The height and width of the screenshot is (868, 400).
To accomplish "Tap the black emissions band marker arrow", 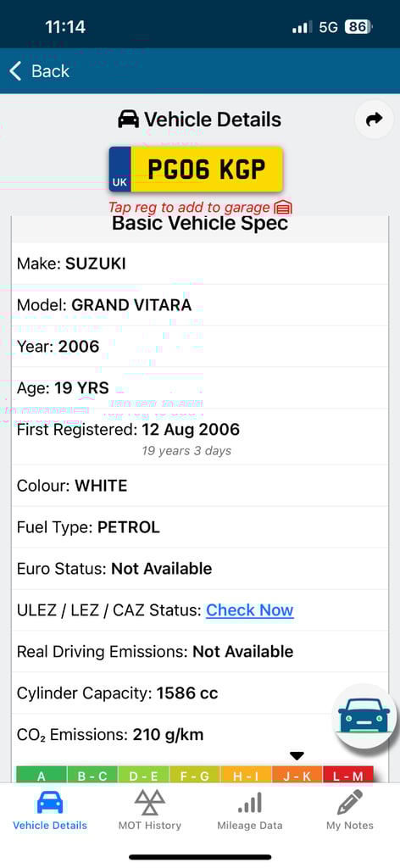I will point(297,756).
